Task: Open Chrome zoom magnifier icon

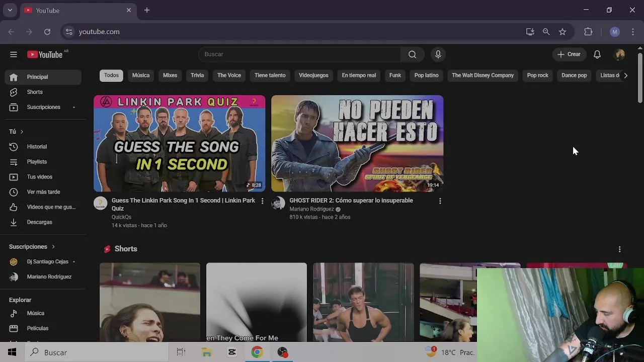Action: tap(546, 32)
